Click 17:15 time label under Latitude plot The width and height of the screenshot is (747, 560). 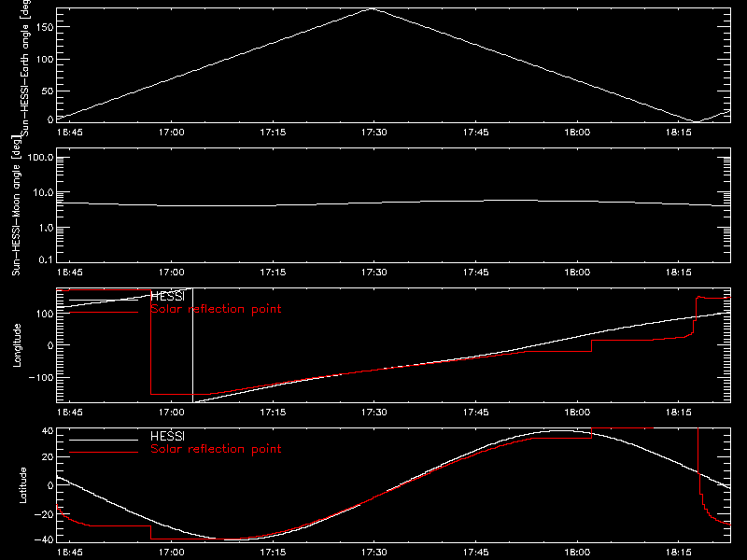coord(273,553)
